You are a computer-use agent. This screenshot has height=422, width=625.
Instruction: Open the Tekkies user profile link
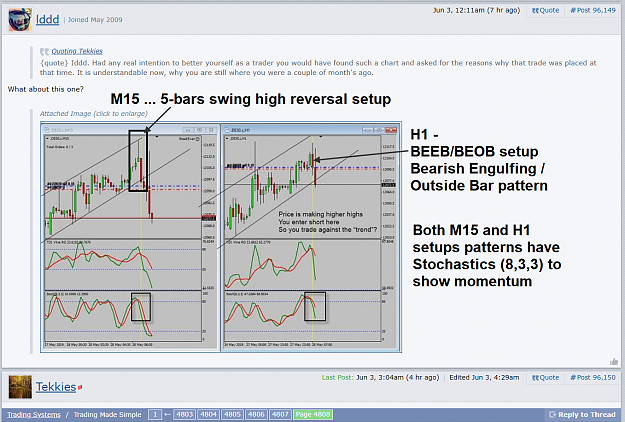(x=56, y=387)
